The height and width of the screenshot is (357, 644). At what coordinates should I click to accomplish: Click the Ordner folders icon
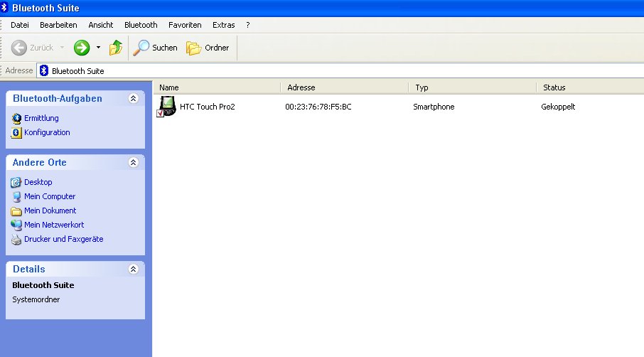tap(193, 48)
